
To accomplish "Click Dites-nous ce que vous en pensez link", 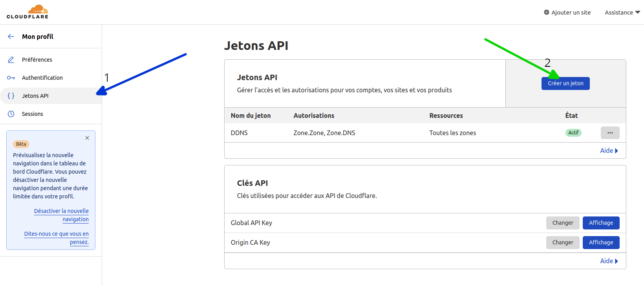I will click(x=57, y=238).
